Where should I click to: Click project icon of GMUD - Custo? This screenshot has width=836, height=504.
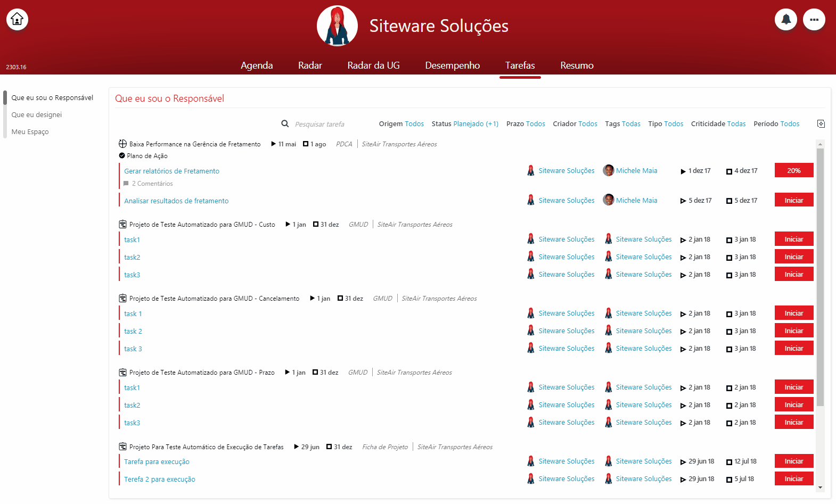coord(122,225)
